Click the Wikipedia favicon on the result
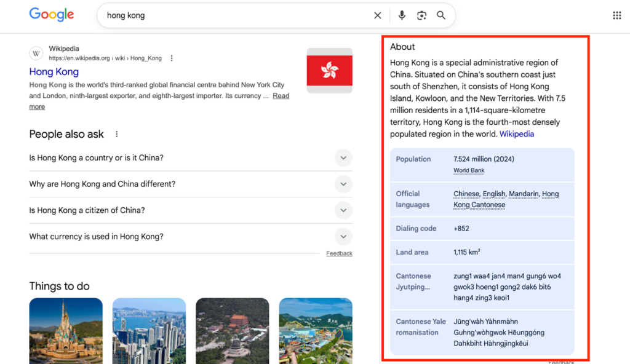630x364 pixels. point(36,53)
